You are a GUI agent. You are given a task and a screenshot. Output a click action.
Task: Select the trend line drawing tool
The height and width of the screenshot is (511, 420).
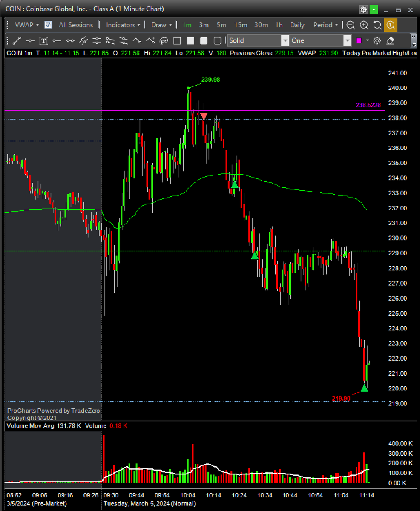[17, 40]
